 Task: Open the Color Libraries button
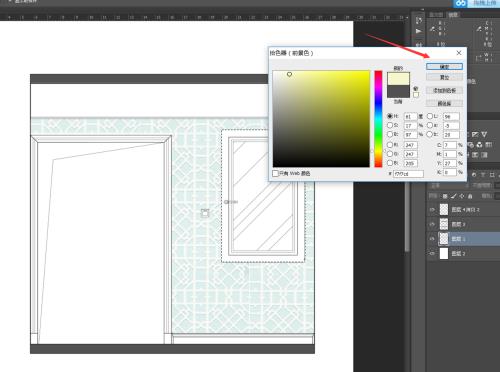pos(444,103)
